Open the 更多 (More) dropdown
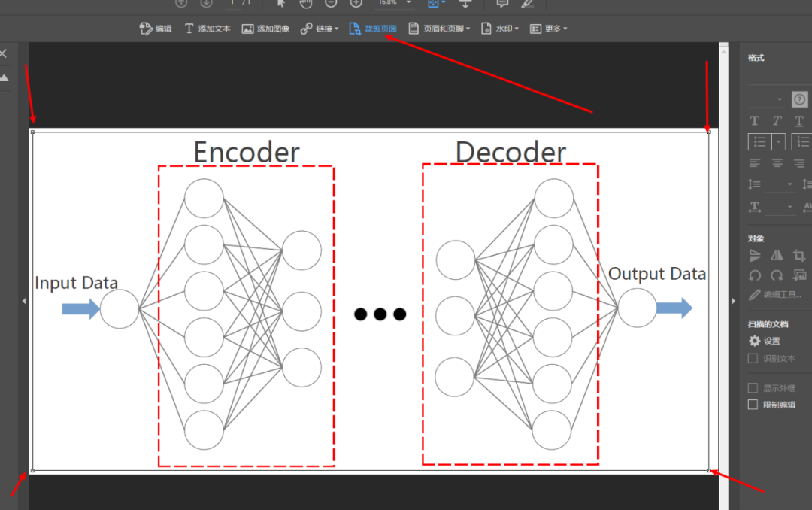This screenshot has height=510, width=812. [x=548, y=29]
